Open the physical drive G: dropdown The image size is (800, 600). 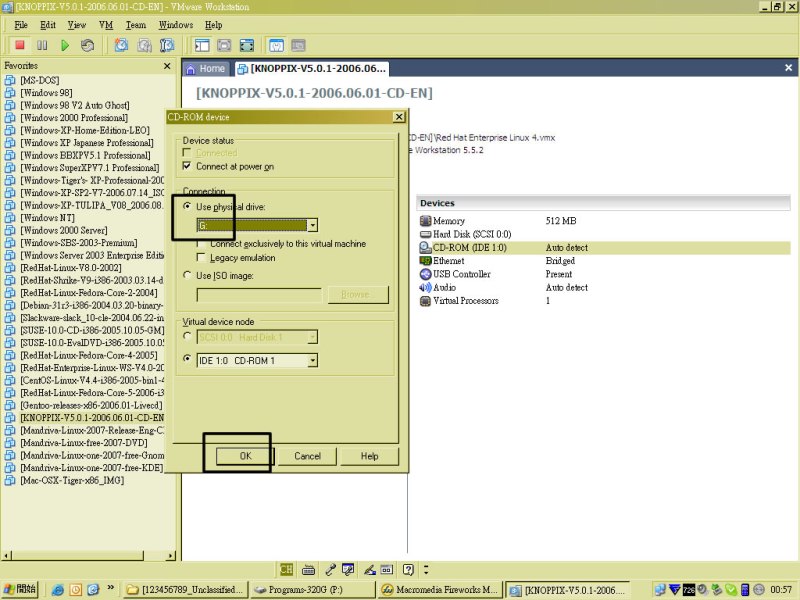312,225
